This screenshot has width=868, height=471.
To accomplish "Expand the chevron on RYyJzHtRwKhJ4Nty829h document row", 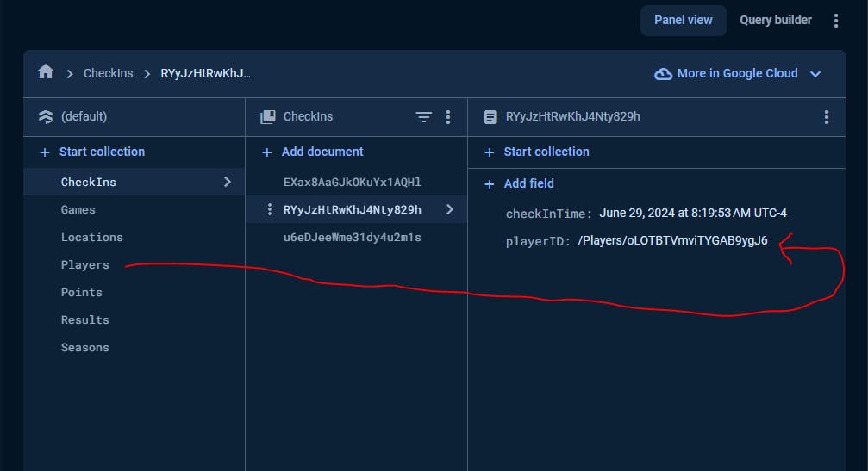I will coord(449,209).
